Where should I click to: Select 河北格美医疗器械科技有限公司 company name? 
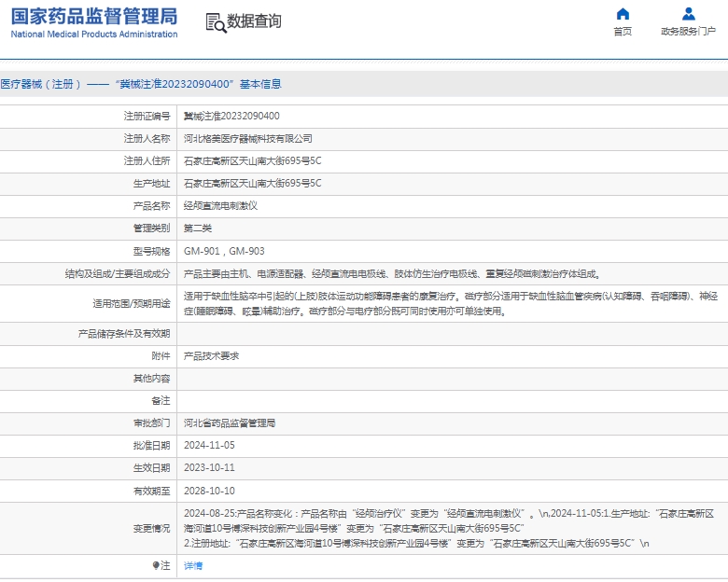pyautogui.click(x=248, y=138)
